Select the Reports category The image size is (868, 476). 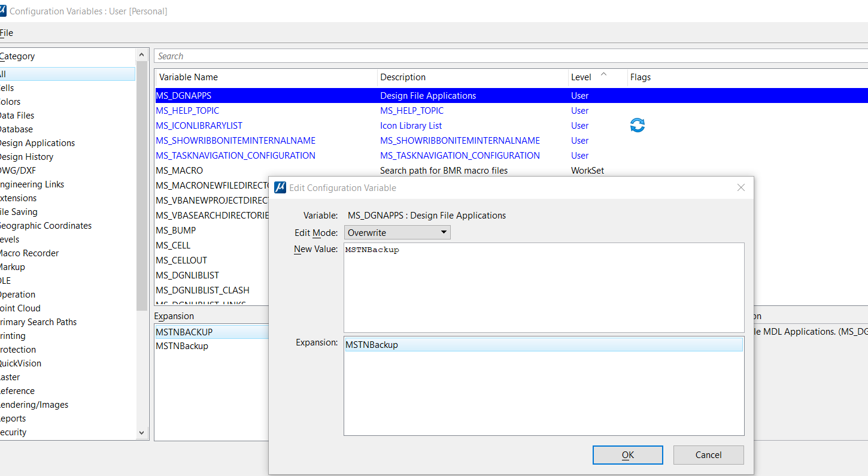13,419
